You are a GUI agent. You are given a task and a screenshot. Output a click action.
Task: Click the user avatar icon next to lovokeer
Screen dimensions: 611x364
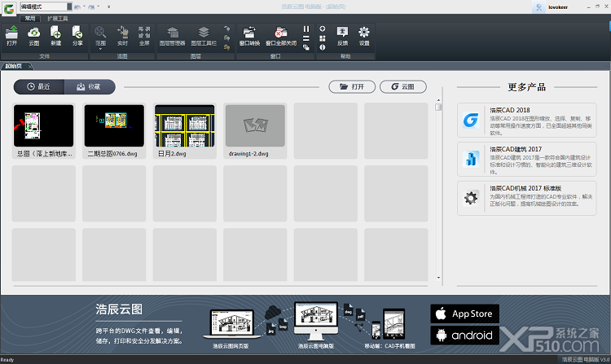[x=539, y=7]
